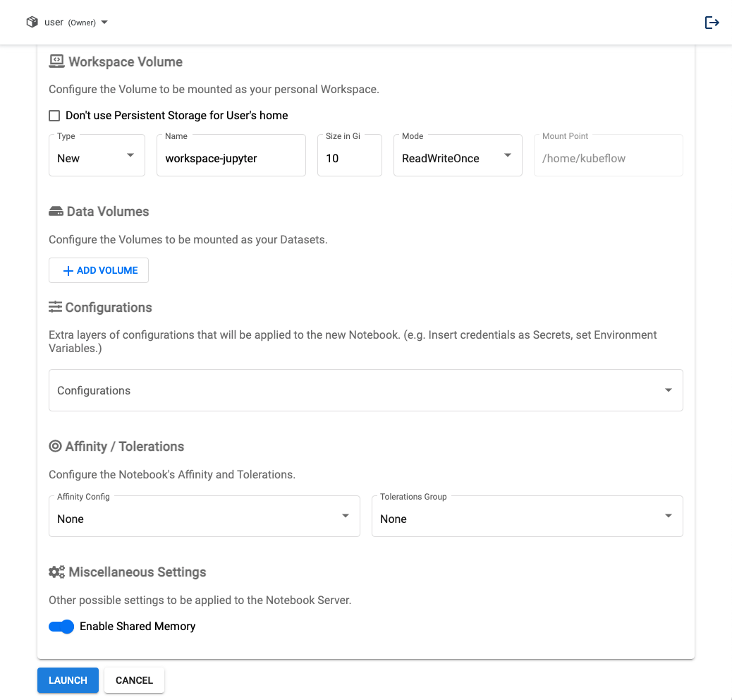Click the Size in Gi field
This screenshot has height=700, width=732.
coord(350,155)
